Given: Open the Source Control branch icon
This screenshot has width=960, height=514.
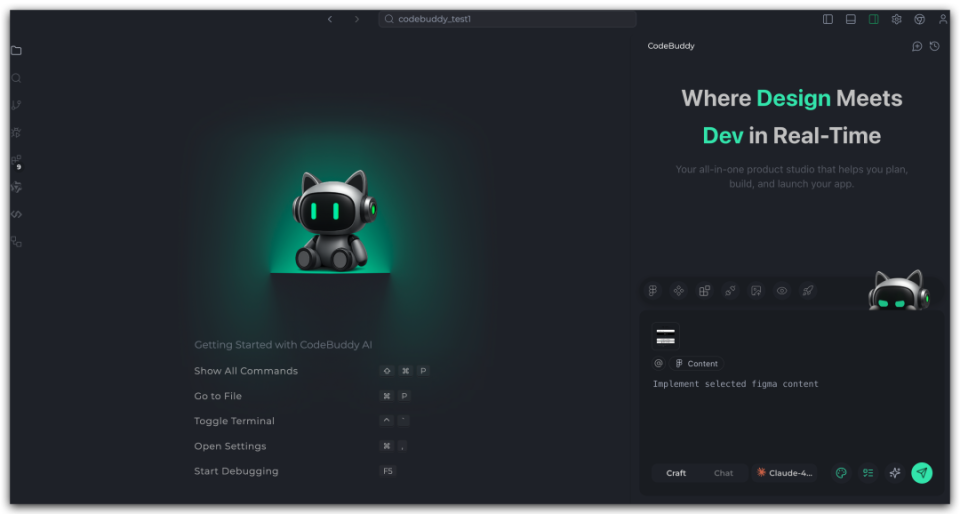Looking at the screenshot, I should coord(17,105).
